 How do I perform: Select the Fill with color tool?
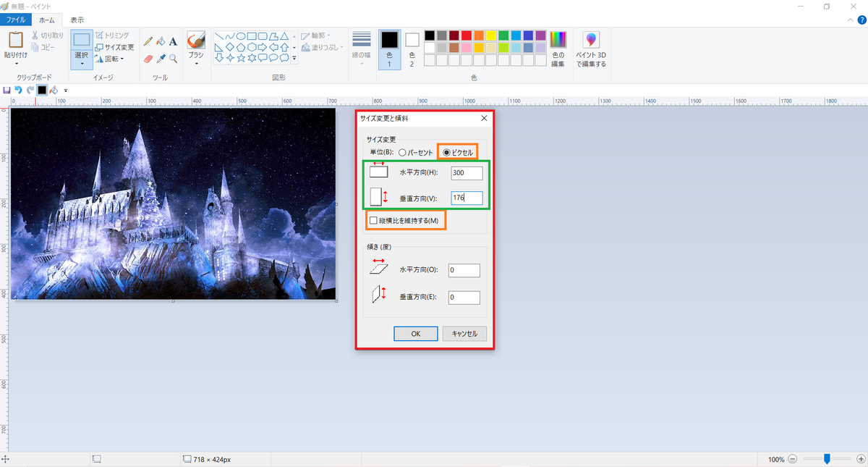(161, 41)
